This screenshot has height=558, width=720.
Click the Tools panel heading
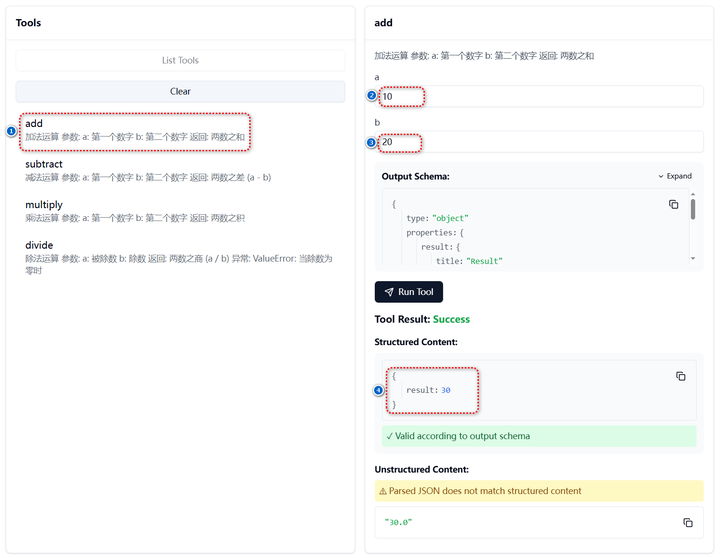click(x=28, y=23)
